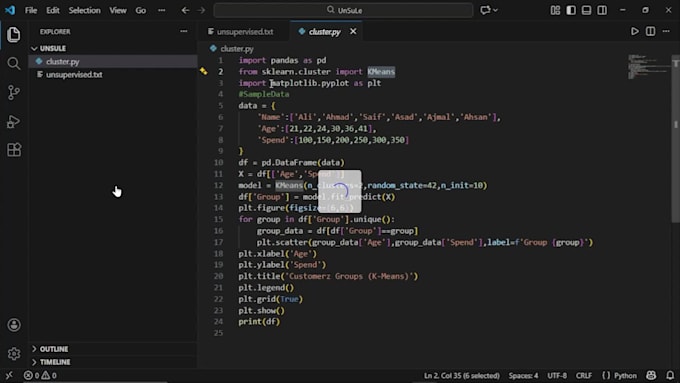Click the highlighted KMeans on line 2
Viewport: 680px width, 383px height.
[x=381, y=72]
